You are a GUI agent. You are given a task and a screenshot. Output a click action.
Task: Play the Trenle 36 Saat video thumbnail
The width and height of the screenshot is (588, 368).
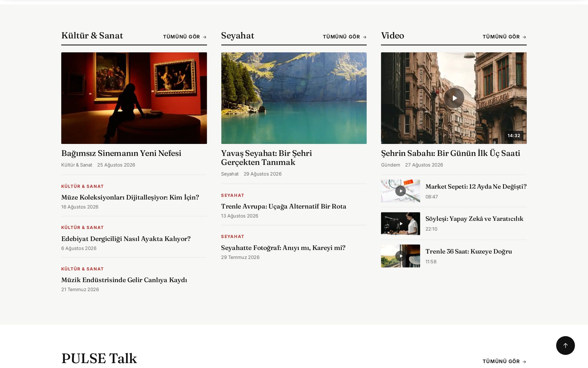(x=400, y=256)
